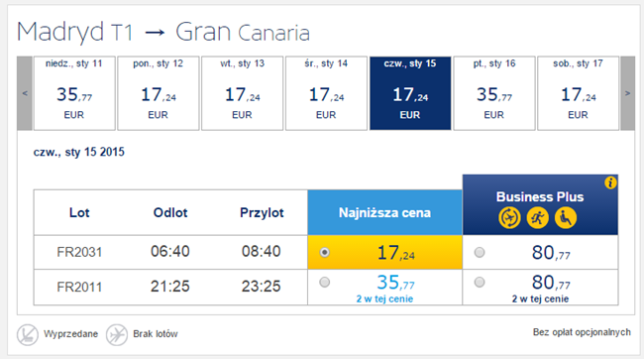Select 17,24 fare for FR2031

tap(324, 252)
